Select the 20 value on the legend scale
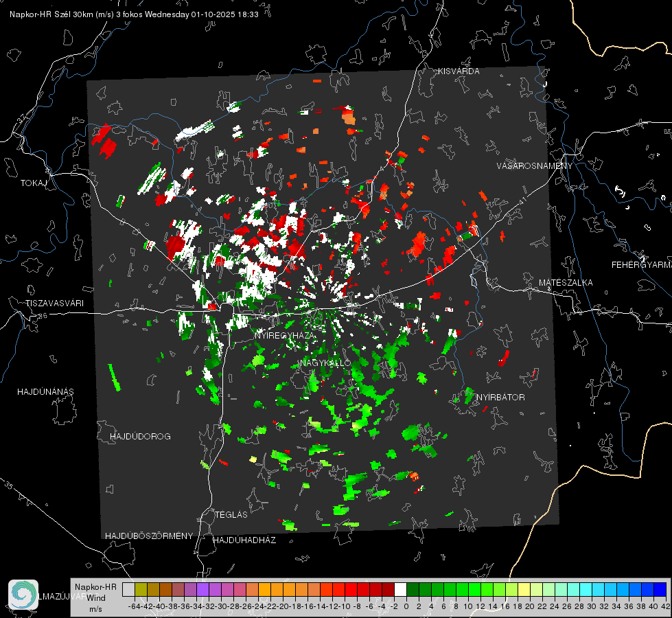Image resolution: width=672 pixels, height=618 pixels. [x=530, y=606]
